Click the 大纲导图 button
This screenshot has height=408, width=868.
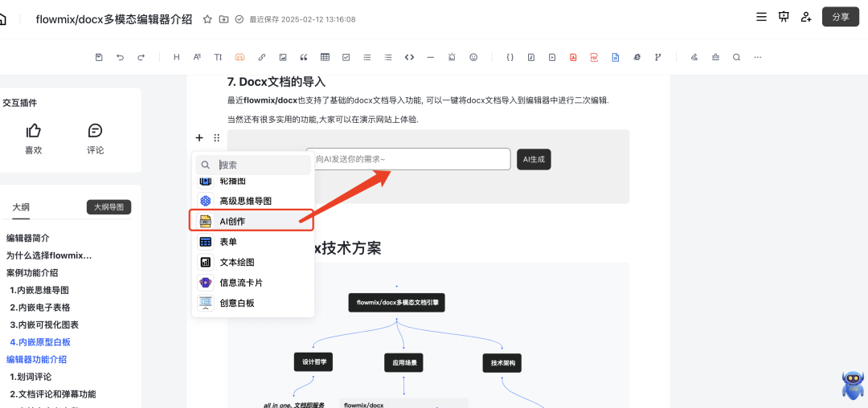click(x=109, y=207)
